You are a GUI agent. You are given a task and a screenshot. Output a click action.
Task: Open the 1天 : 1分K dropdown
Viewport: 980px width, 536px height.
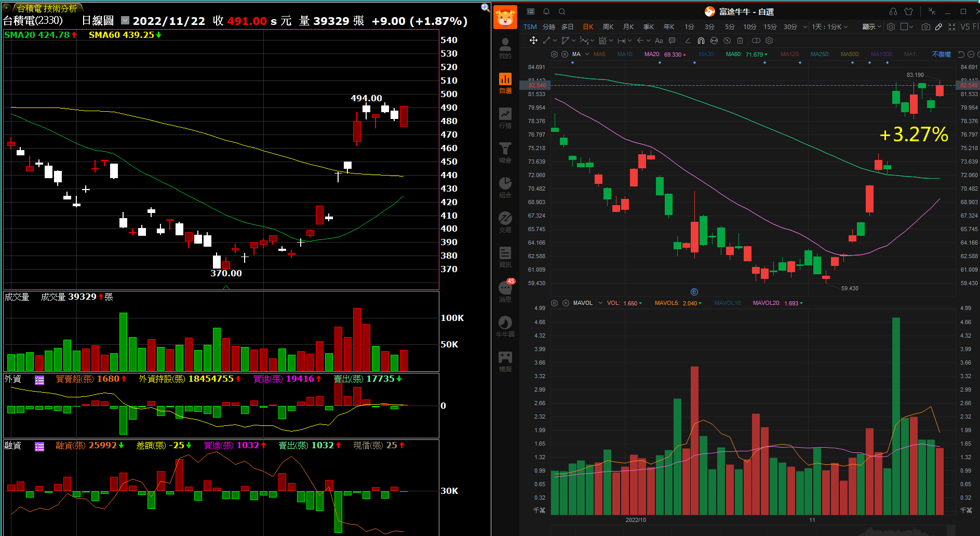pos(830,27)
